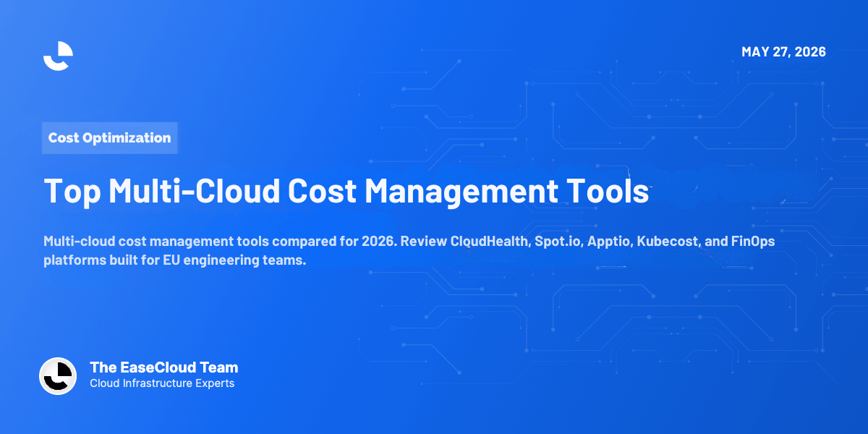Click the title "Top Multi-Cloud Cost Management Tools"

pos(346,191)
